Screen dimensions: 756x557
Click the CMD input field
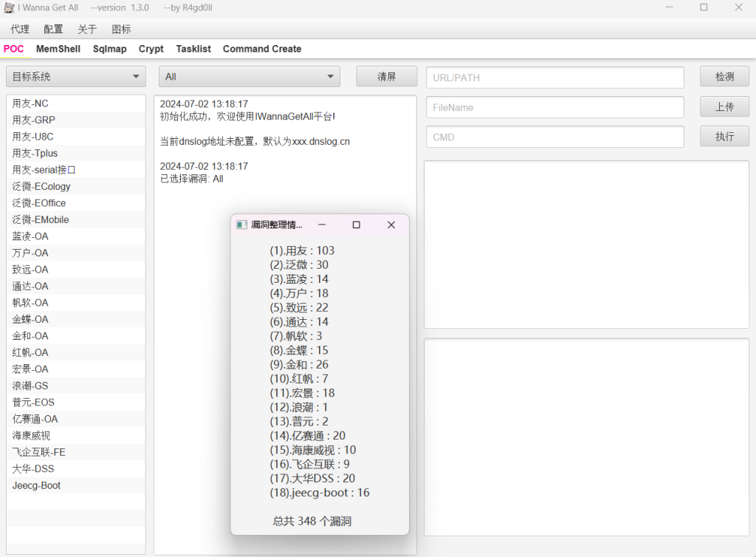554,137
